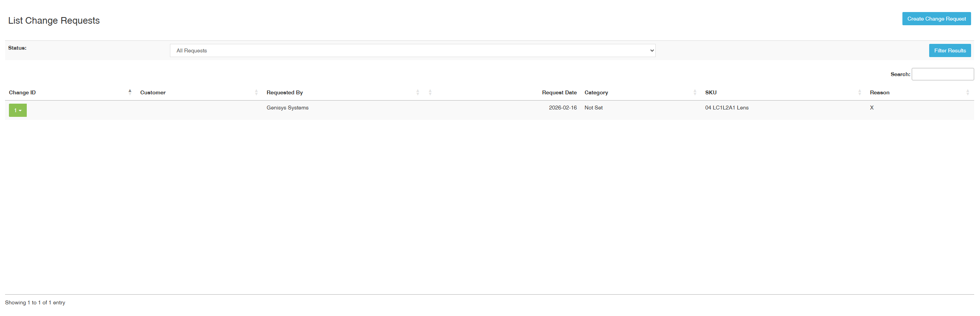
Task: Select the Customer column header text
Action: pos(153,92)
